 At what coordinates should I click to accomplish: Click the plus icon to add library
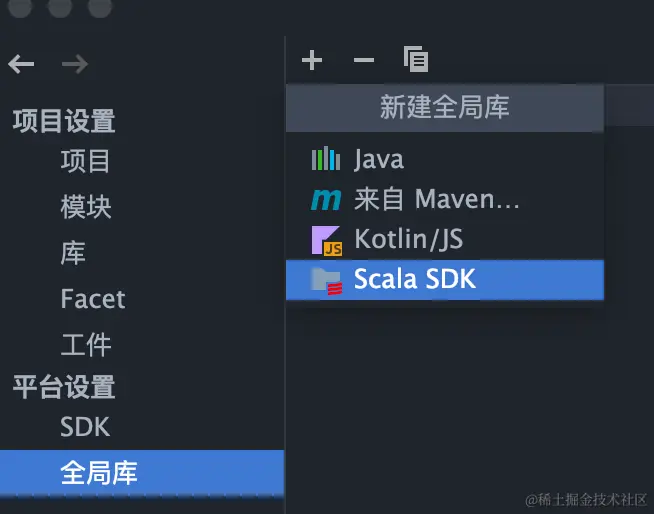tap(312, 60)
